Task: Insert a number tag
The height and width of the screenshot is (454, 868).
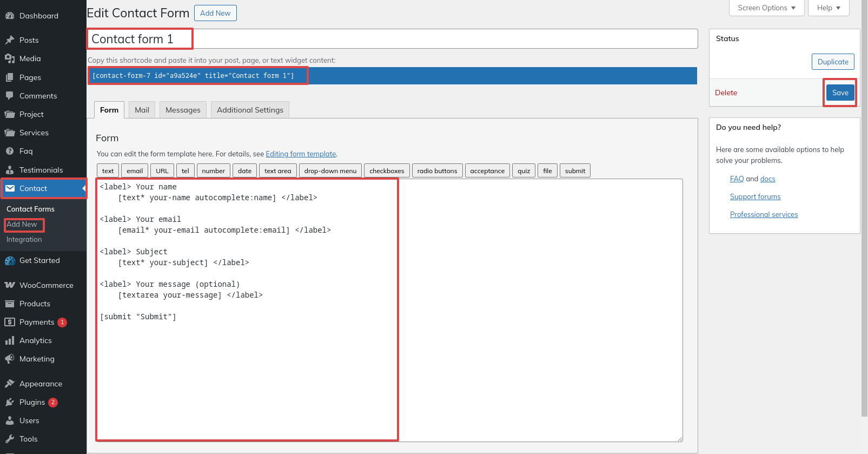Action: pyautogui.click(x=214, y=170)
